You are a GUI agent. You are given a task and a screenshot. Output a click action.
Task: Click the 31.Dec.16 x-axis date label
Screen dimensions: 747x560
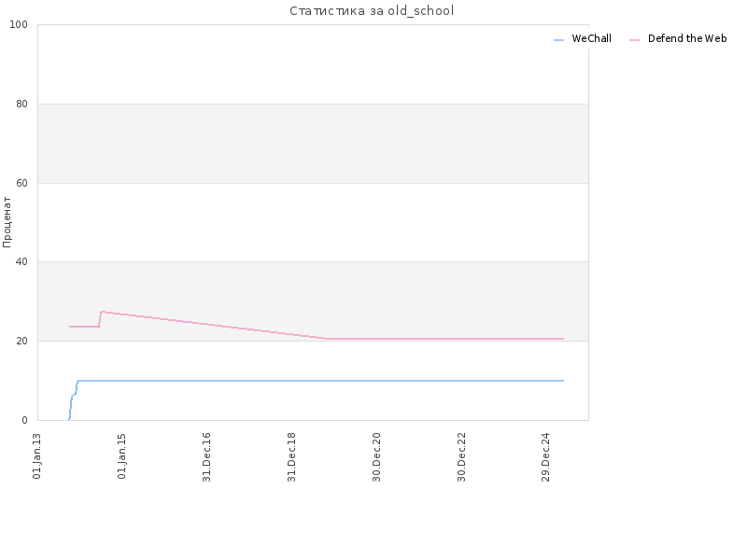point(206,456)
